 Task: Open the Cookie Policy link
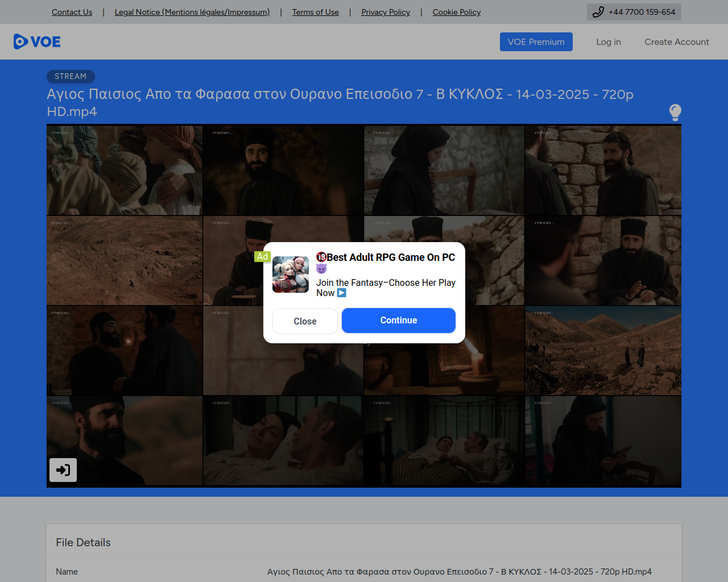click(x=457, y=12)
